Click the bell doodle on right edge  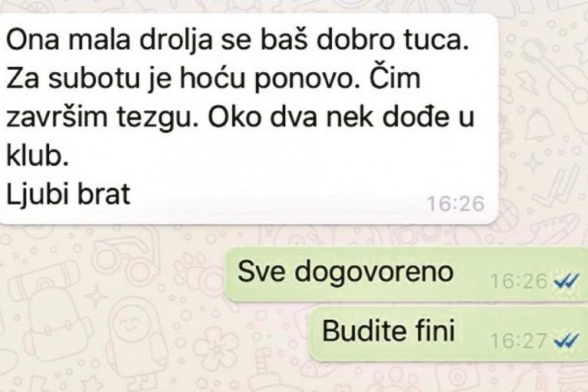(x=540, y=124)
